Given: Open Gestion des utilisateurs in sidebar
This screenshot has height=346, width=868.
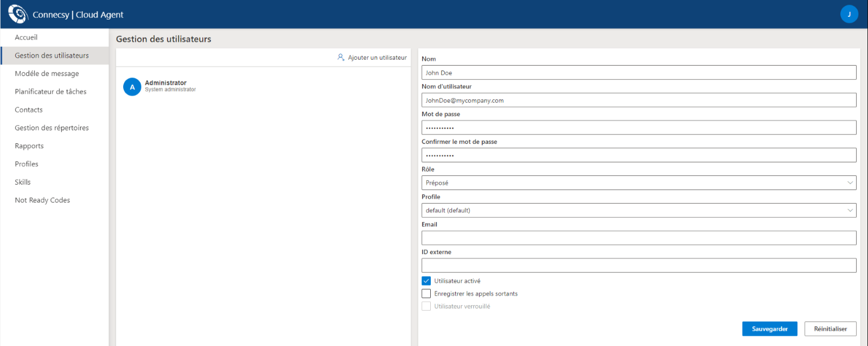Looking at the screenshot, I should pos(54,55).
